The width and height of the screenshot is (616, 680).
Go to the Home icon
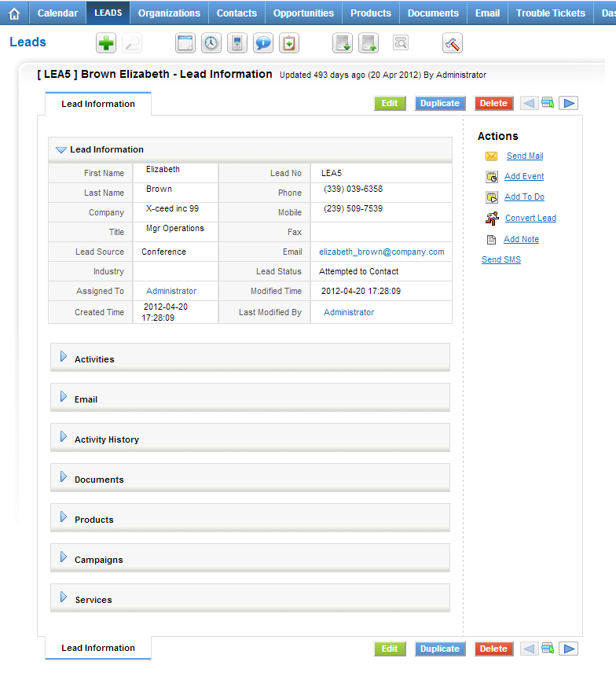14,13
